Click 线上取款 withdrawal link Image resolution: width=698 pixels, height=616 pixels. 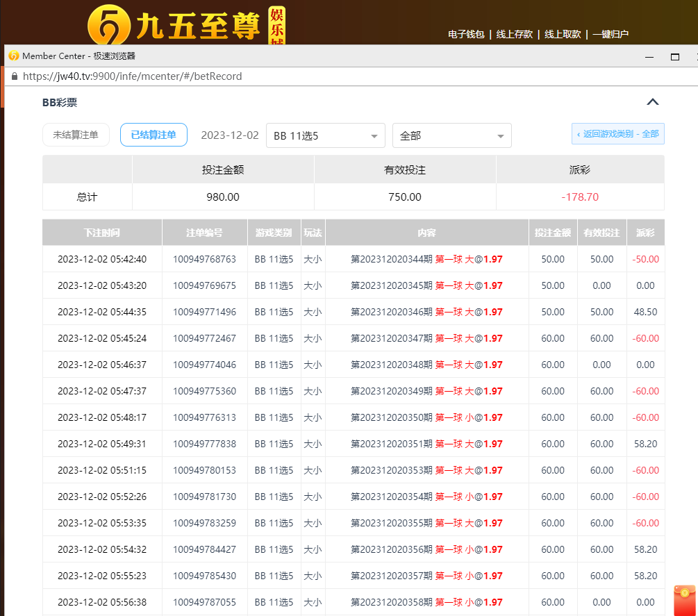pyautogui.click(x=562, y=34)
